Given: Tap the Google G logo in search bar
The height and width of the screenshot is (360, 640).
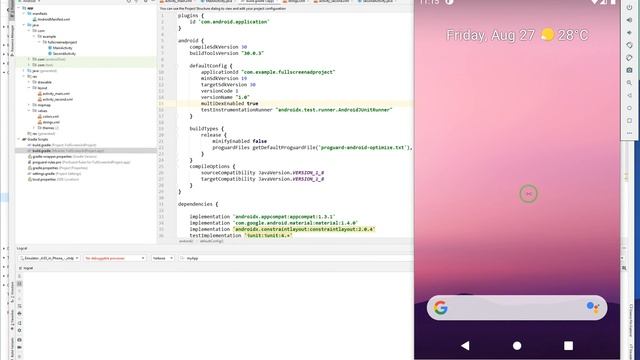Looking at the screenshot, I should click(440, 308).
